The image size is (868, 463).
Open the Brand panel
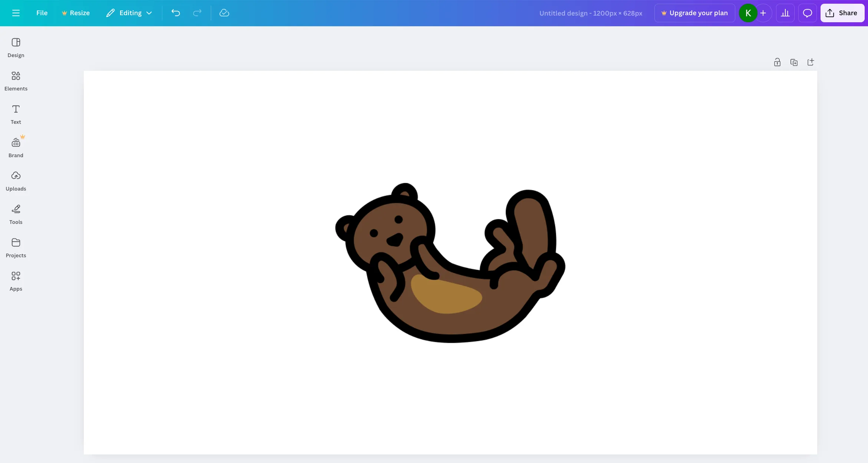(x=16, y=147)
